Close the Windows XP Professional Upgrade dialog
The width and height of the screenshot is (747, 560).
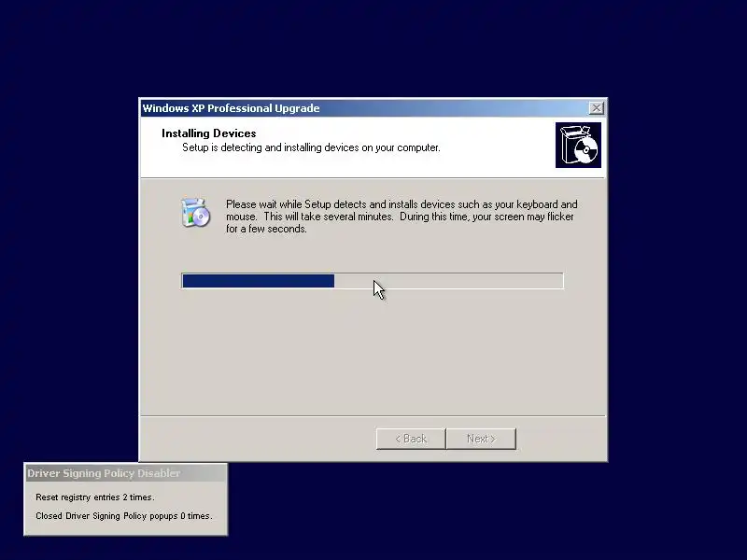point(596,108)
